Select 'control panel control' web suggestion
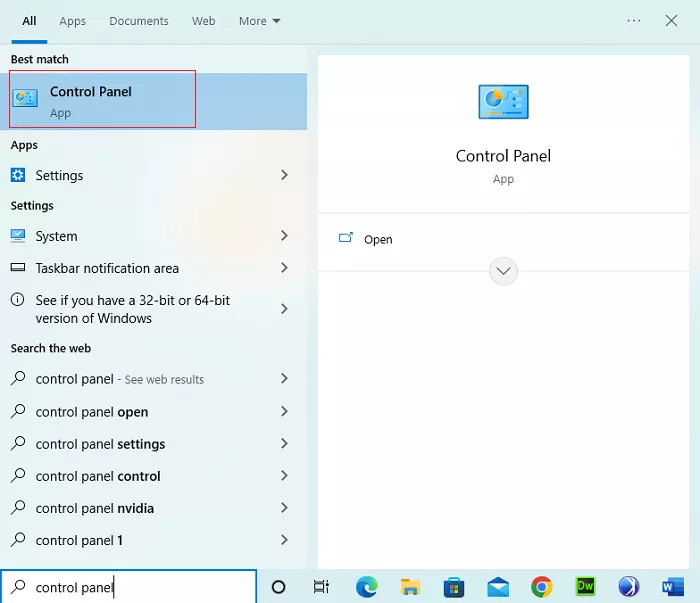 tap(153, 476)
